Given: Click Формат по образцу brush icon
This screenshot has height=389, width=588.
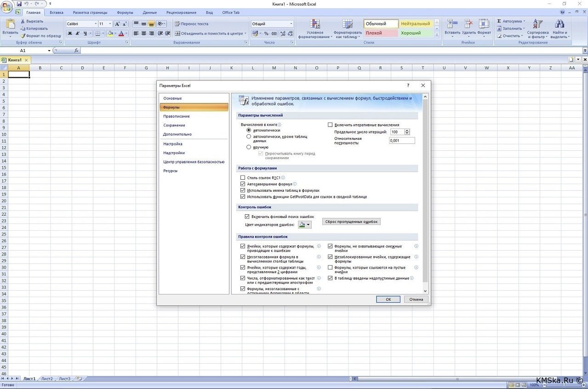Looking at the screenshot, I should (23, 35).
